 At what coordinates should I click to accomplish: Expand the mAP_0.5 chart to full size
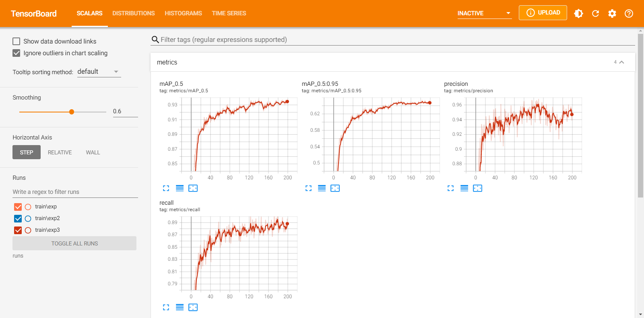tap(166, 188)
